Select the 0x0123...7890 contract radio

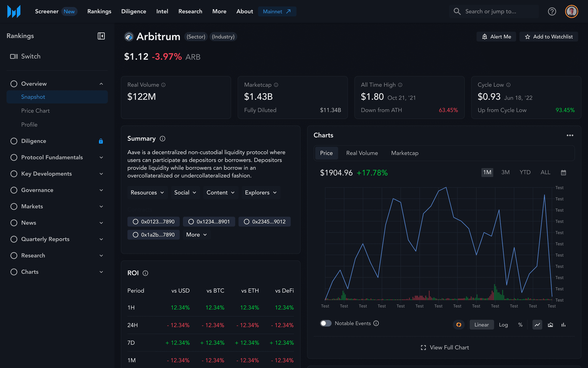coord(136,222)
